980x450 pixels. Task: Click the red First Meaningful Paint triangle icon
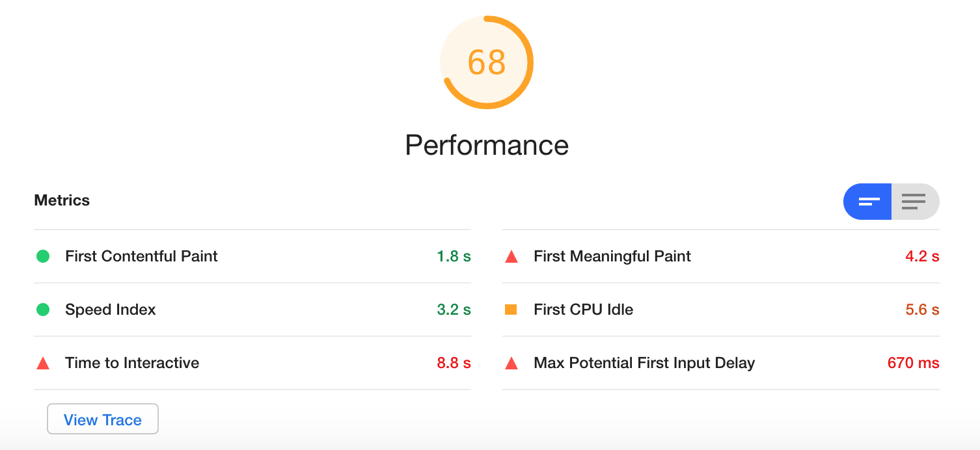point(512,256)
